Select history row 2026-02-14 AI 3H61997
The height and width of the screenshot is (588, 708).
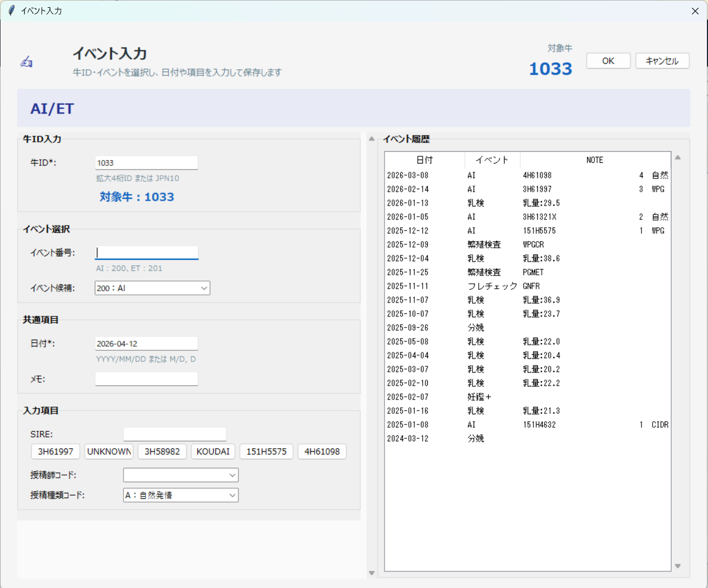tap(527, 189)
